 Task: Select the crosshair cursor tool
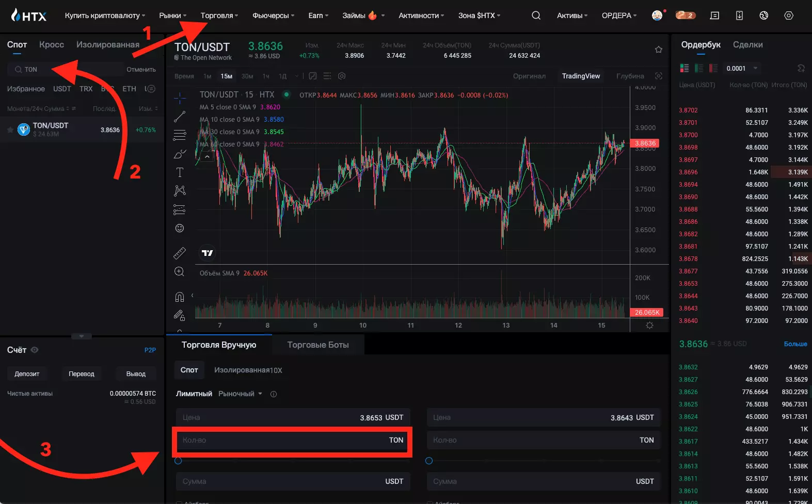(x=180, y=98)
